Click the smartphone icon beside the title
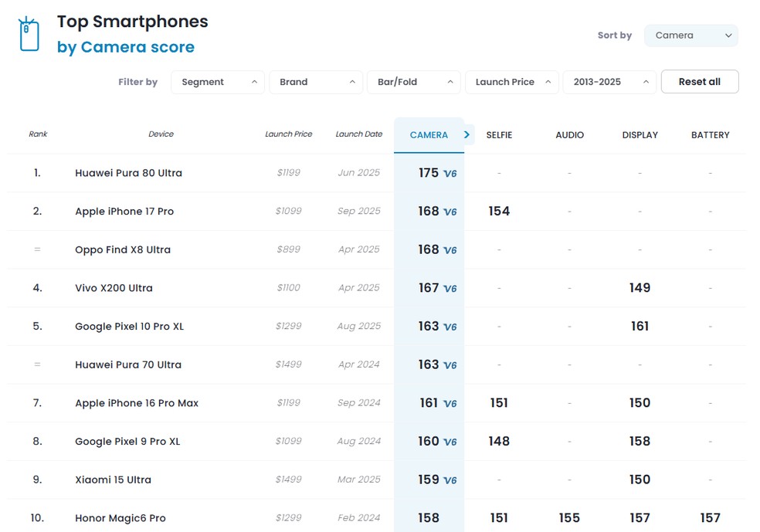Screen dimensions: 760x532 click(x=29, y=34)
